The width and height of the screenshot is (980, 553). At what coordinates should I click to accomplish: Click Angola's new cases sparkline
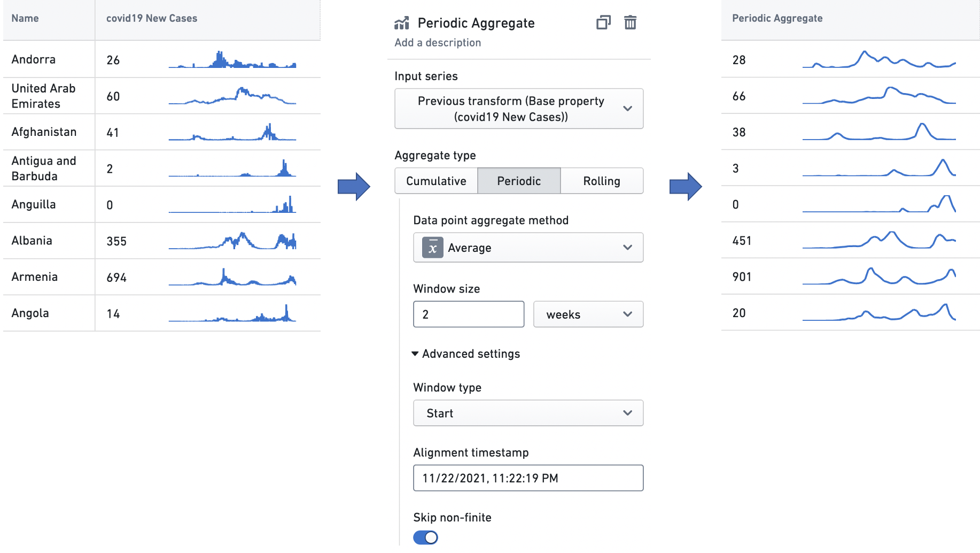point(232,313)
